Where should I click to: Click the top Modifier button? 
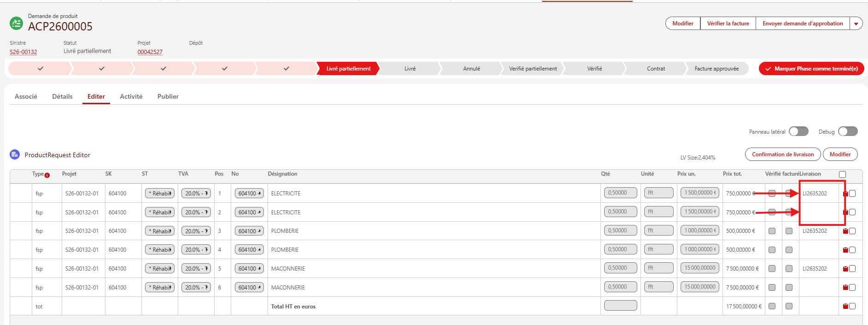pyautogui.click(x=683, y=24)
